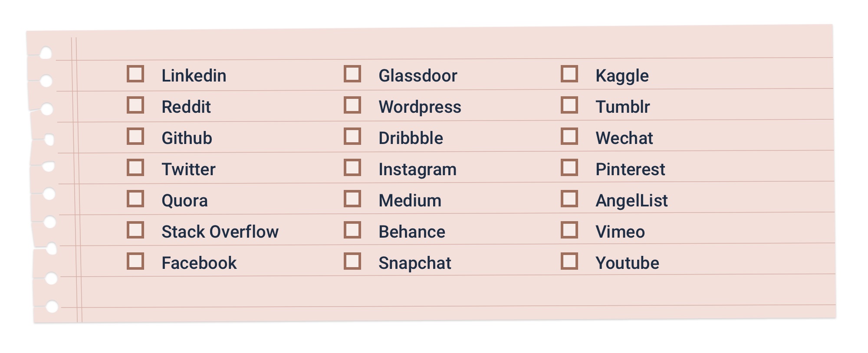
Task: Enable the Facebook checkbox
Action: pos(135,261)
